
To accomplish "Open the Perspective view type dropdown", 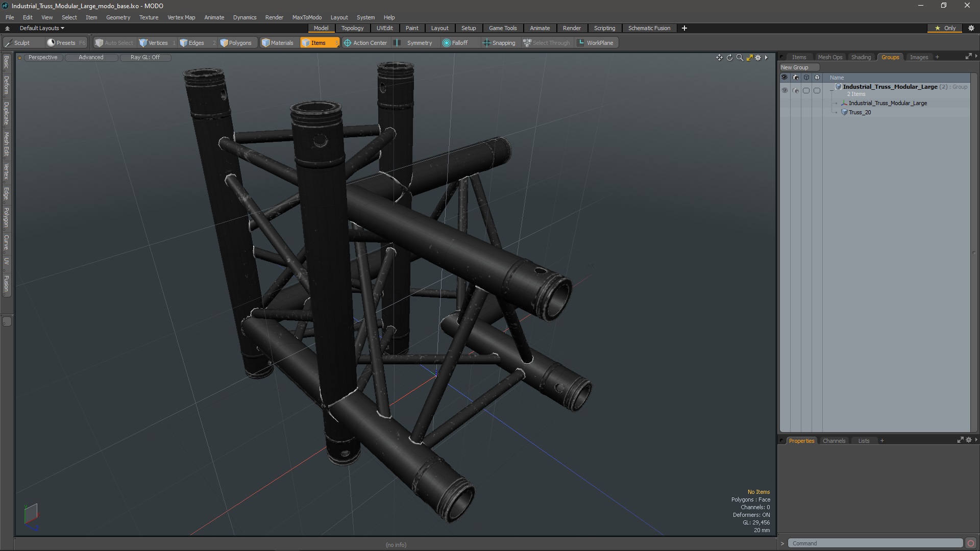I will click(x=43, y=57).
